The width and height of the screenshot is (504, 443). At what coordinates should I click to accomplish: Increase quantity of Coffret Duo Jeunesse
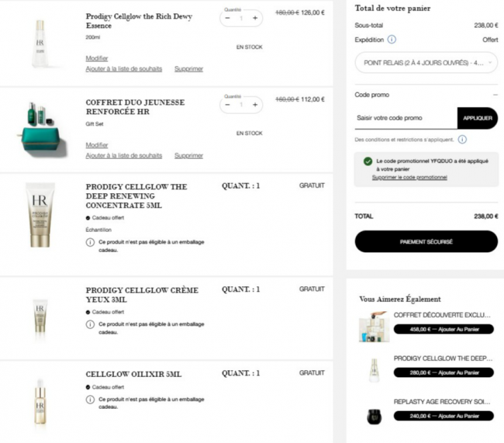point(255,105)
